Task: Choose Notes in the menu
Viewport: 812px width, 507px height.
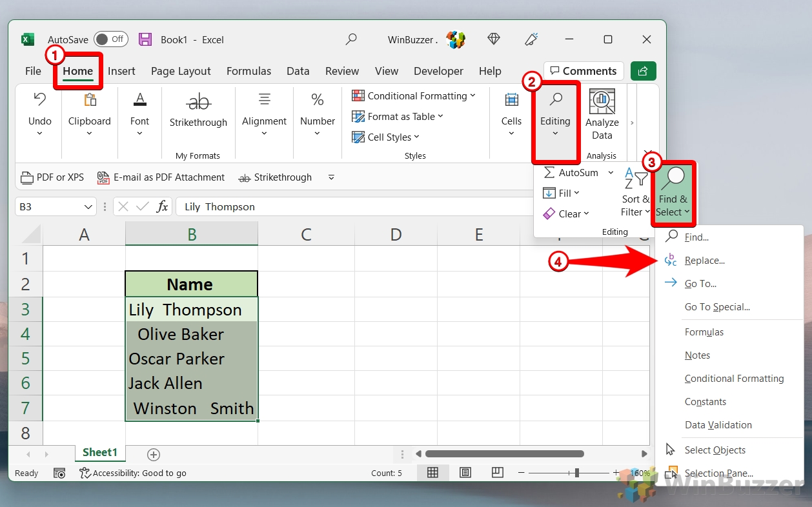Action: point(697,355)
